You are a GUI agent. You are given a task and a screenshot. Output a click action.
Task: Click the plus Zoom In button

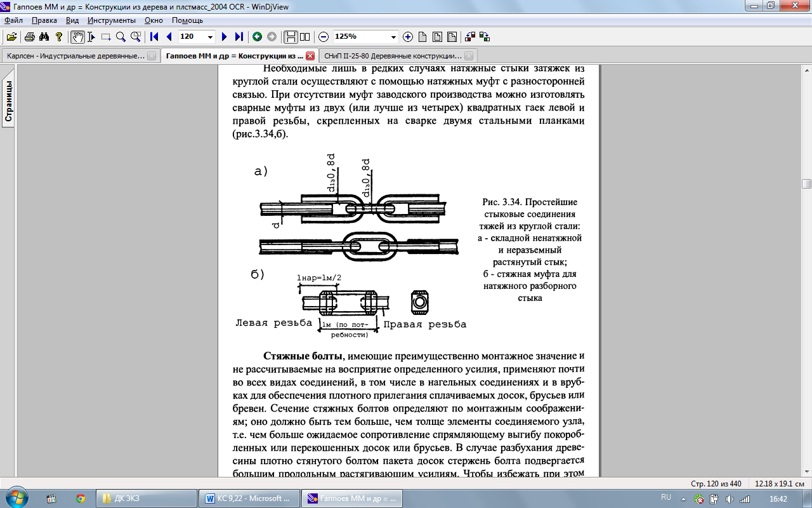point(408,37)
